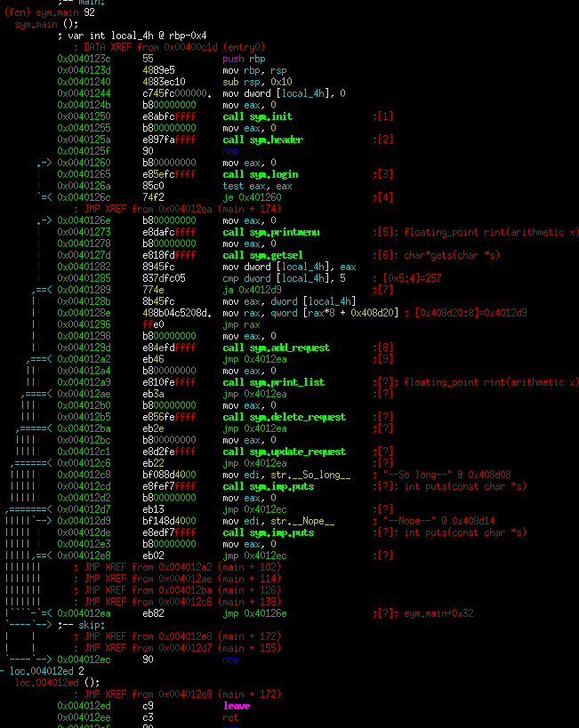
Task: Click the ';[4]' reference marker
Action: [x=383, y=197]
